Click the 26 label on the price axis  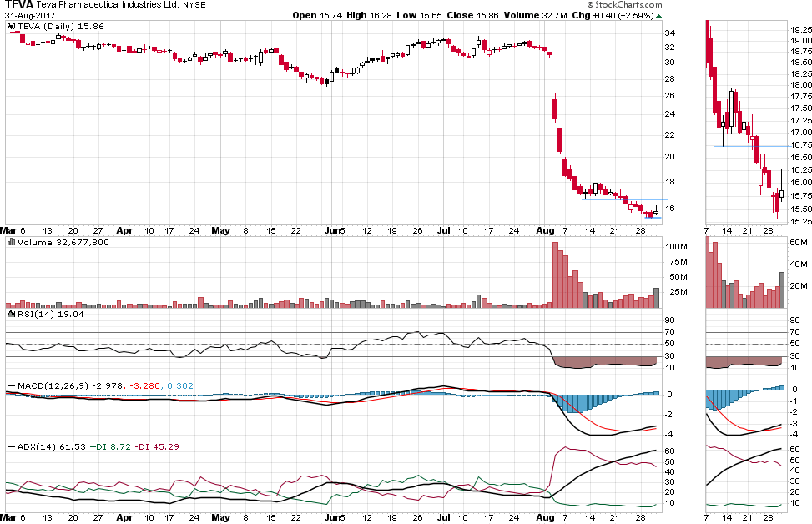(669, 95)
